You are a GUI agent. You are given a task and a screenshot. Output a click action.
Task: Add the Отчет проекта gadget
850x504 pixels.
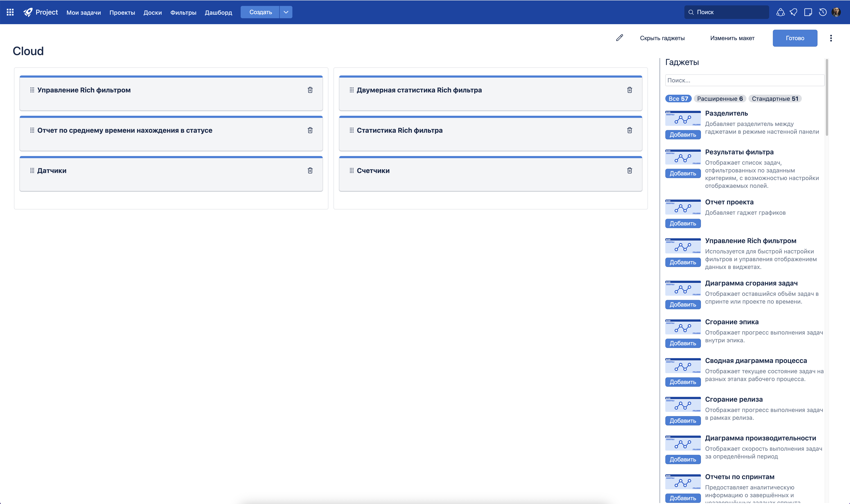(683, 223)
